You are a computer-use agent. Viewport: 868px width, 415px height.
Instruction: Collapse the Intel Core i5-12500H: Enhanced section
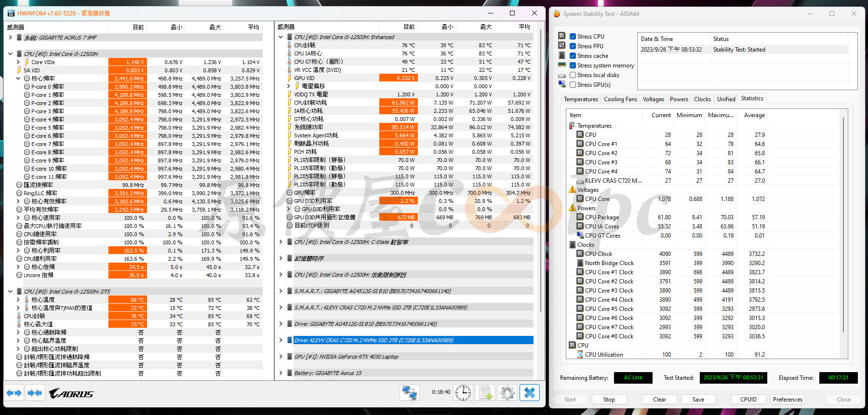click(280, 37)
